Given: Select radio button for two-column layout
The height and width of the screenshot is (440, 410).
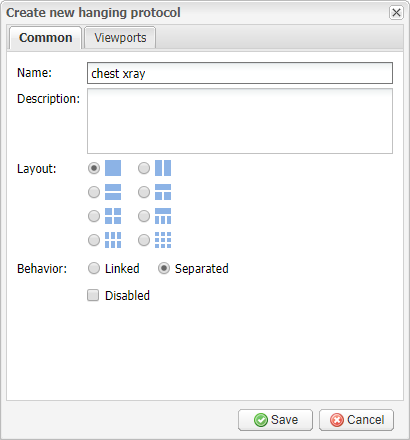Looking at the screenshot, I should [144, 168].
